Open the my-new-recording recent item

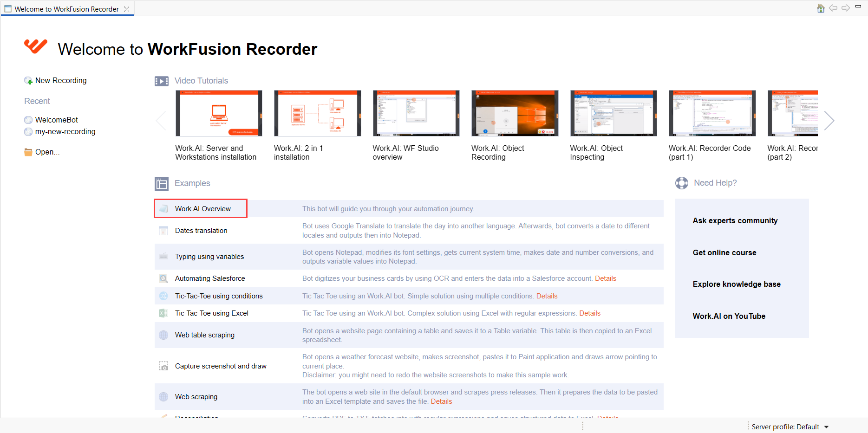[65, 131]
